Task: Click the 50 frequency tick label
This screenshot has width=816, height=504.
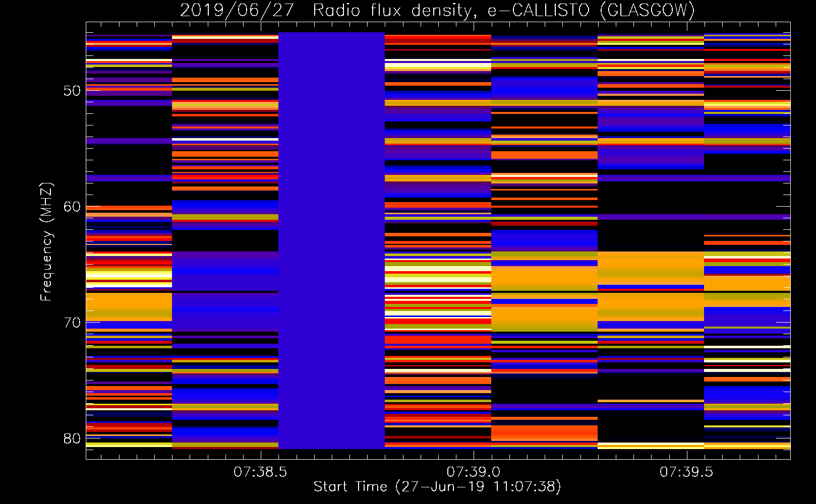Action: coord(72,91)
